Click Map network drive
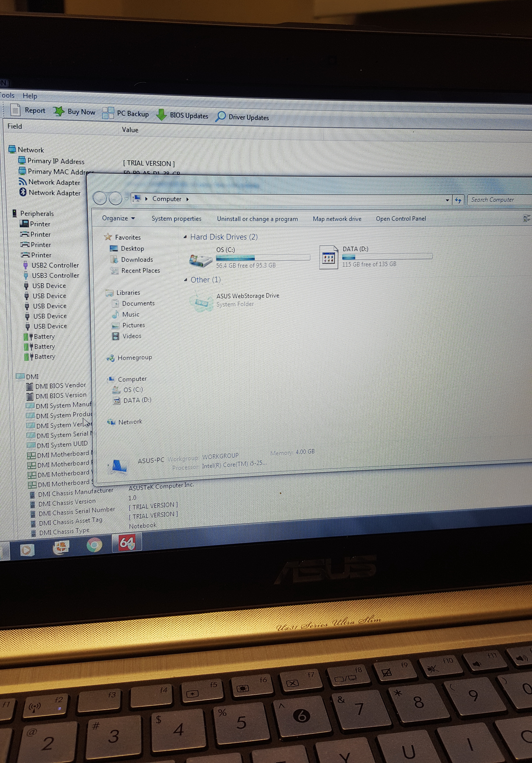 [x=337, y=219]
